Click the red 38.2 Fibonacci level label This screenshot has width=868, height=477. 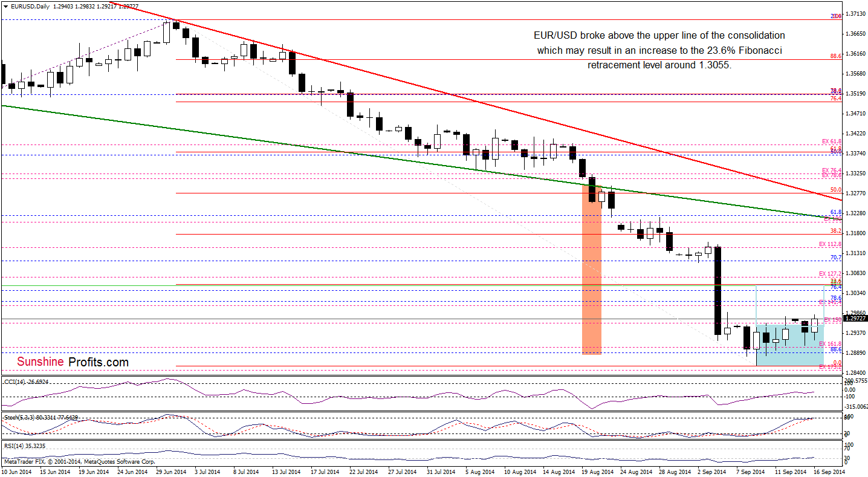pyautogui.click(x=836, y=230)
